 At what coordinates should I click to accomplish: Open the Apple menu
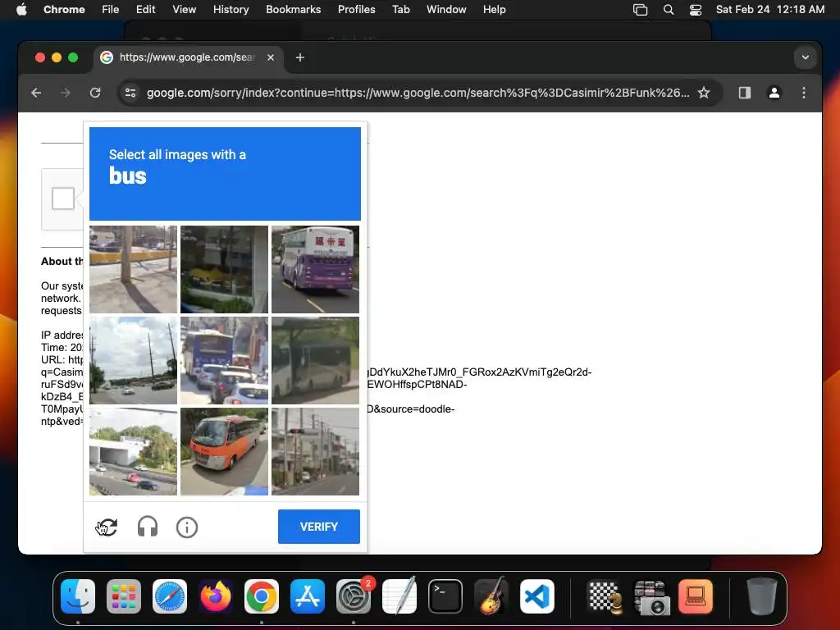click(x=21, y=10)
